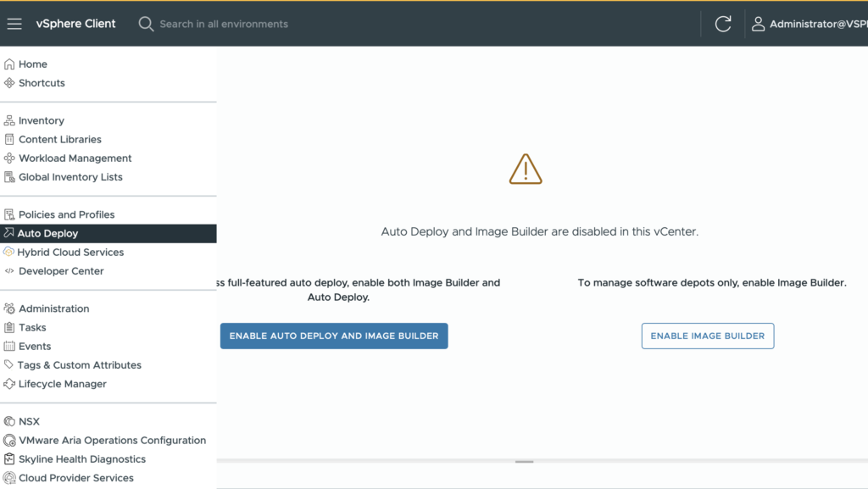Click the Policies and Profiles icon
The image size is (868, 489).
click(9, 214)
